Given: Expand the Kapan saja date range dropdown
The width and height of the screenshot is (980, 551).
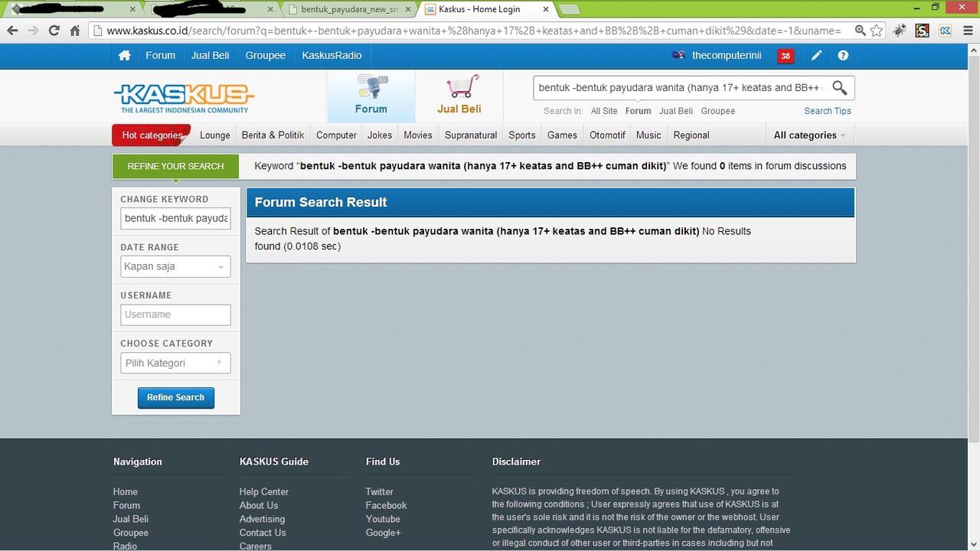Looking at the screenshot, I should coord(175,266).
